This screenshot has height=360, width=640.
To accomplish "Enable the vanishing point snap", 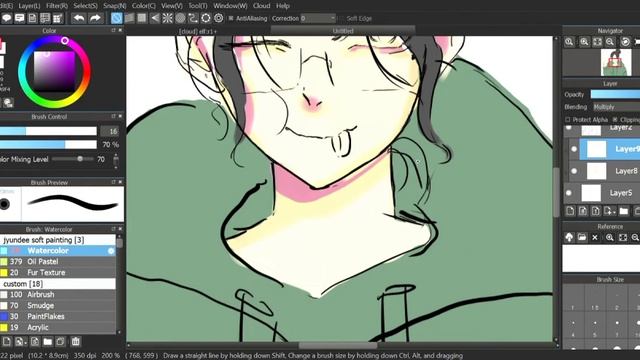I will click(x=155, y=18).
